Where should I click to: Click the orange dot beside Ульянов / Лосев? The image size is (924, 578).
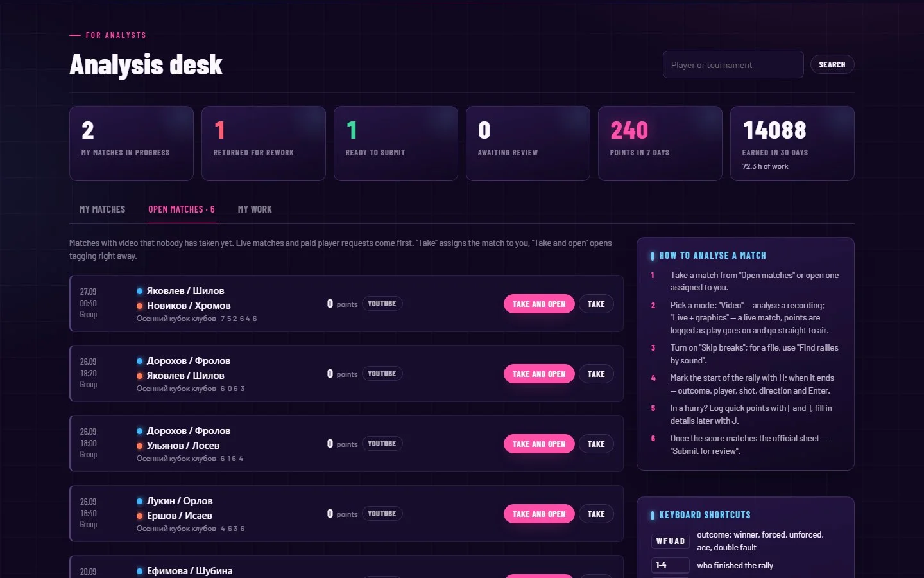[x=140, y=446]
